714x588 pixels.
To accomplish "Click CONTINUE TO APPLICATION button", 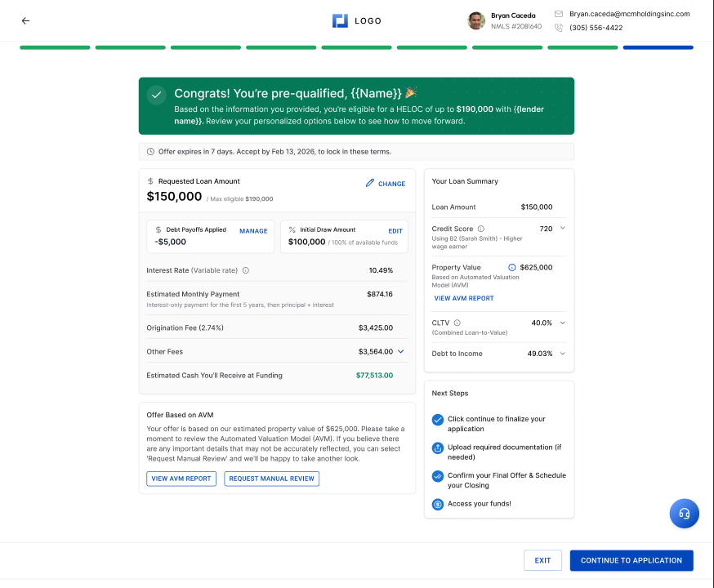I will tap(631, 560).
